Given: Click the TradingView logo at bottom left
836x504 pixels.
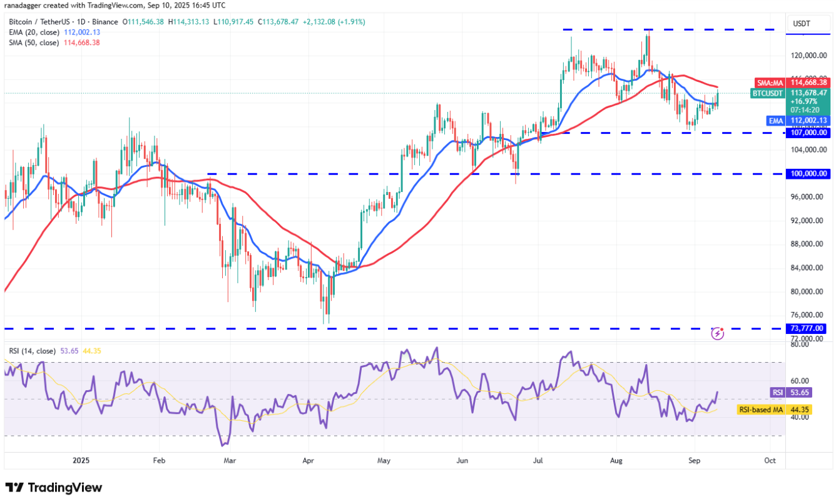Looking at the screenshot, I should (53, 488).
